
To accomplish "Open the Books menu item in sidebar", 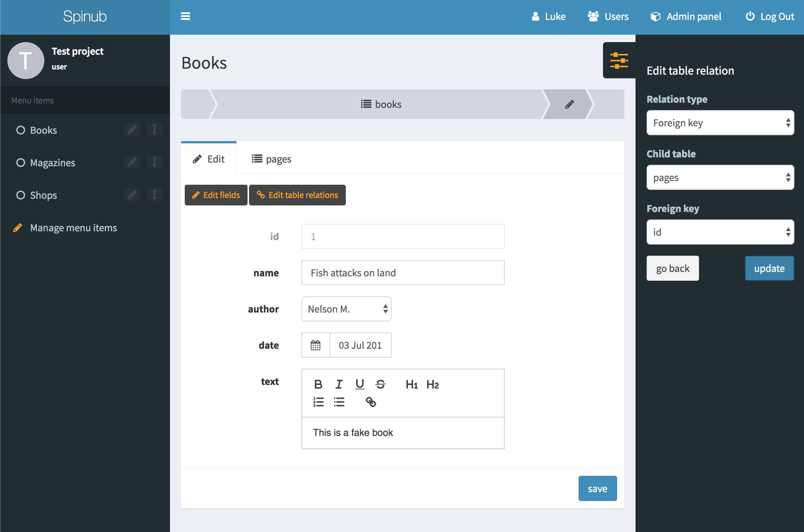I will click(43, 130).
